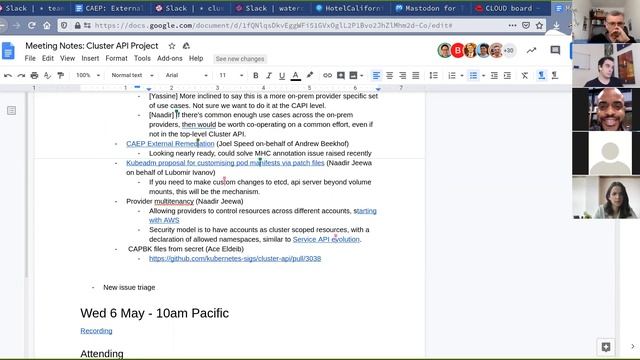640x360 pixels.
Task: Add a comment from toolbar icon
Action: [x=340, y=76]
